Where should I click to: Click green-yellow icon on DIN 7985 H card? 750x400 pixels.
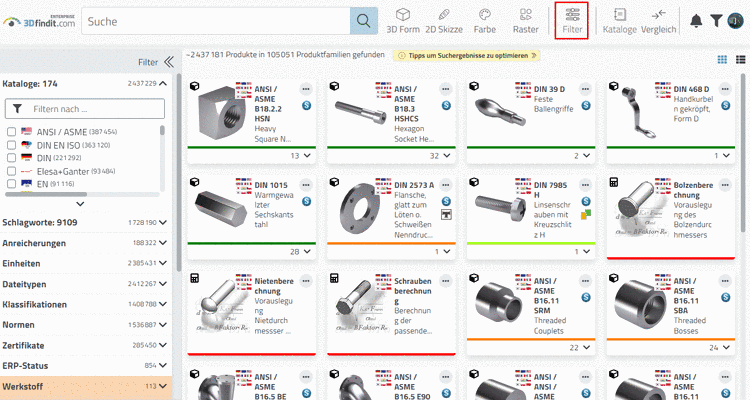[x=586, y=215]
